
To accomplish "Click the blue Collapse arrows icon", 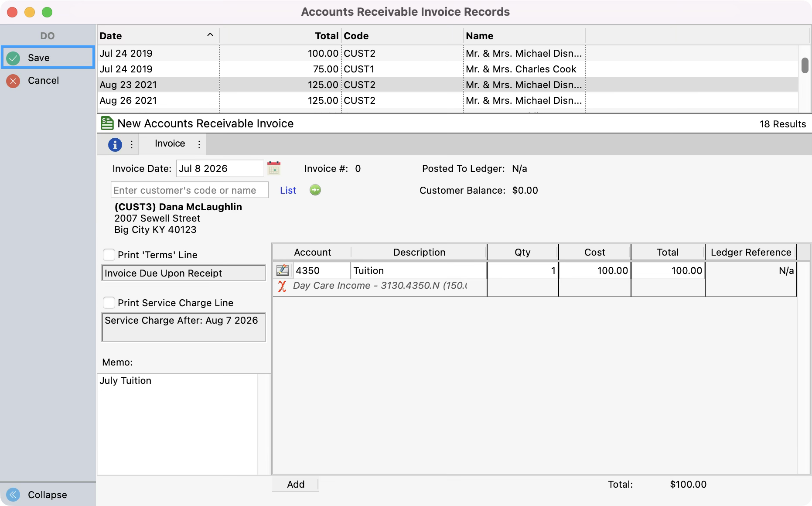I will (14, 495).
